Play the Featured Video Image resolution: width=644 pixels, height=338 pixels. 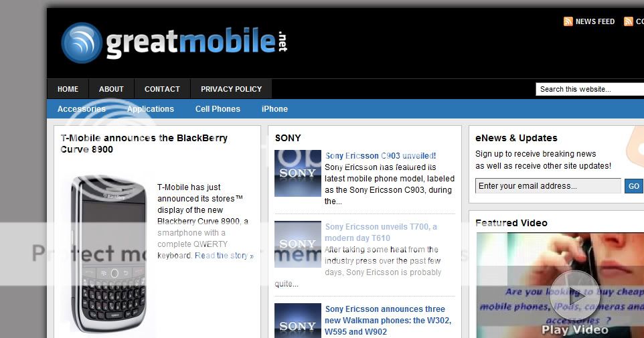574,295
